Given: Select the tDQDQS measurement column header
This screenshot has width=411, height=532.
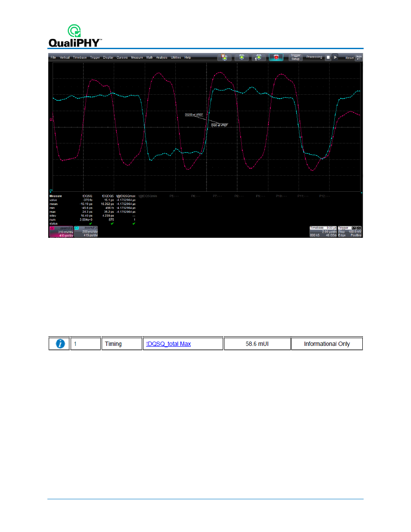Looking at the screenshot, I should (x=108, y=196).
